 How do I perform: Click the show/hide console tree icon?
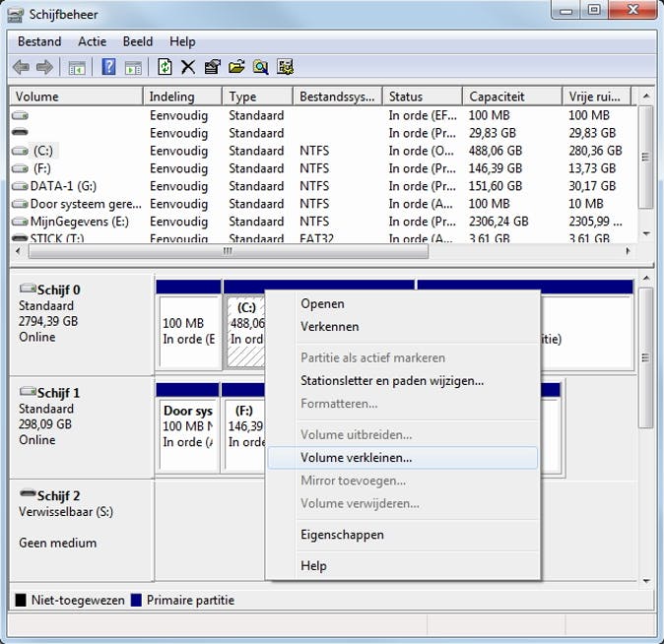[76, 67]
